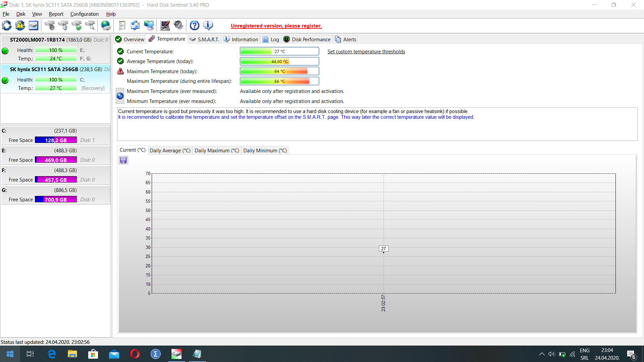Switch to the Overview tab
Image resolution: width=644 pixels, height=362 pixels.
(130, 39)
